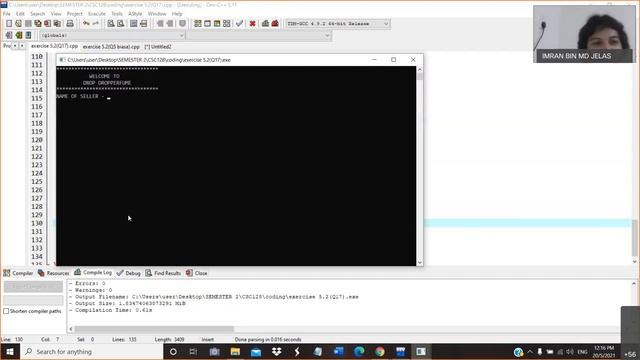Click the Output Filename line in compile log
The width and height of the screenshot is (640, 360).
(x=213, y=297)
